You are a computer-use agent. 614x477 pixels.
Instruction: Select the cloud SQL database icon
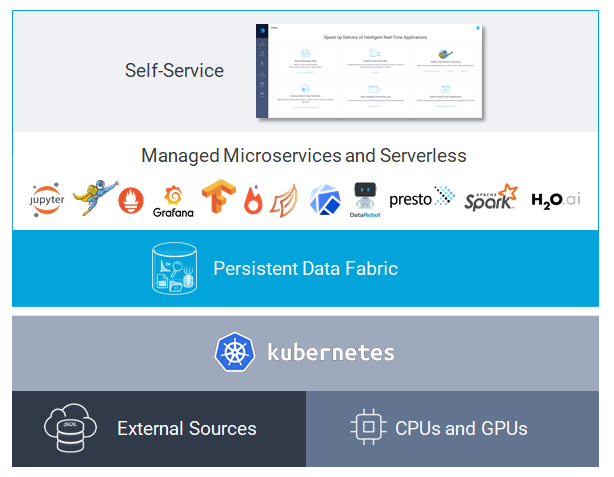[x=70, y=428]
